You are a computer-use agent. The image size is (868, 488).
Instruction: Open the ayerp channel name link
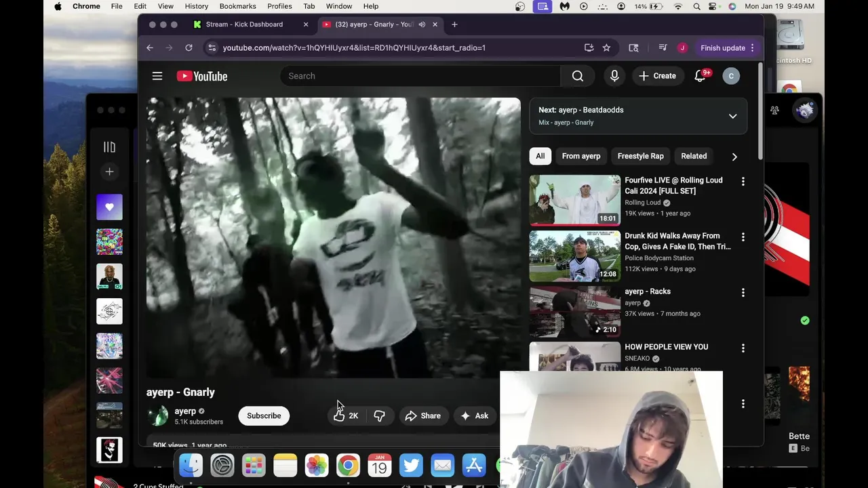click(x=185, y=411)
